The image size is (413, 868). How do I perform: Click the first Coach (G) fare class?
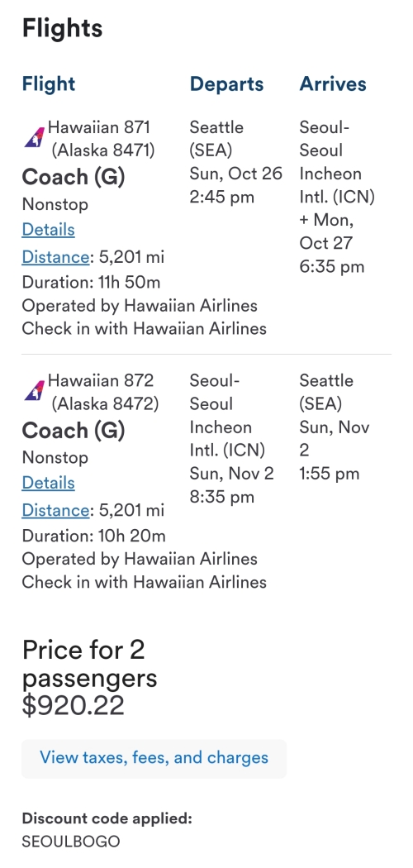(74, 177)
